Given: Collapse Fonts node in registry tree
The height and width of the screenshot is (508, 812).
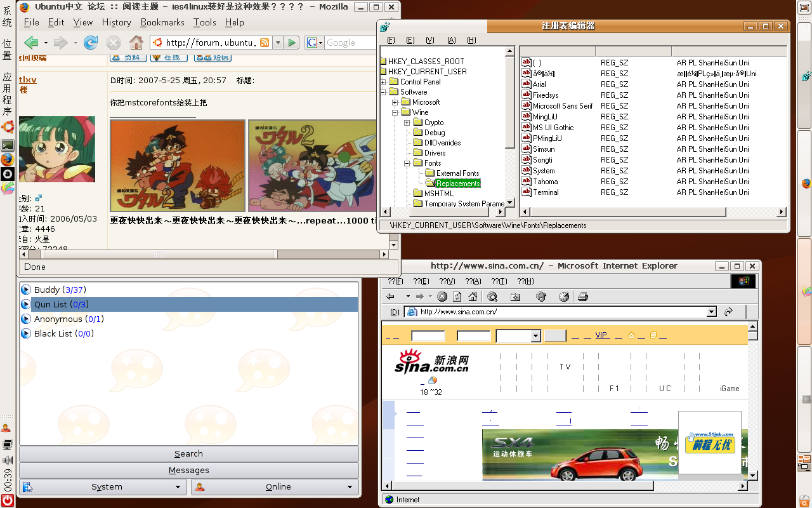Looking at the screenshot, I should (x=407, y=163).
